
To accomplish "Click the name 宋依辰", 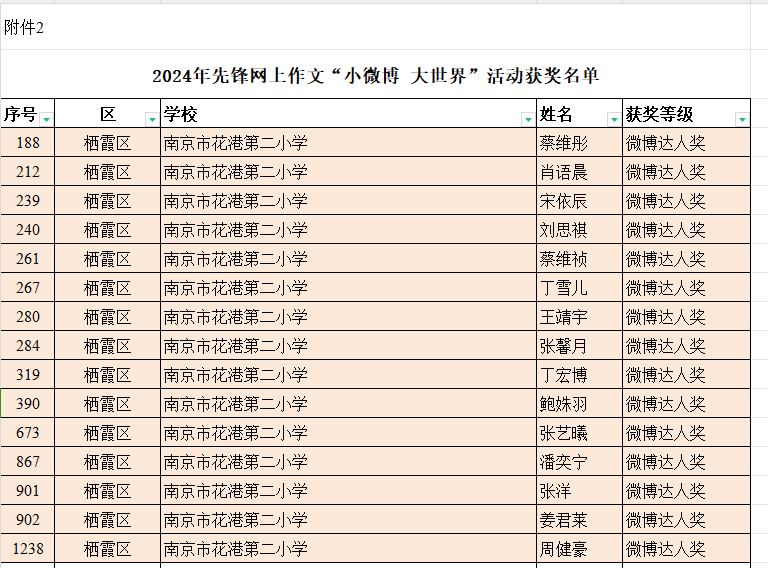I will [x=563, y=201].
